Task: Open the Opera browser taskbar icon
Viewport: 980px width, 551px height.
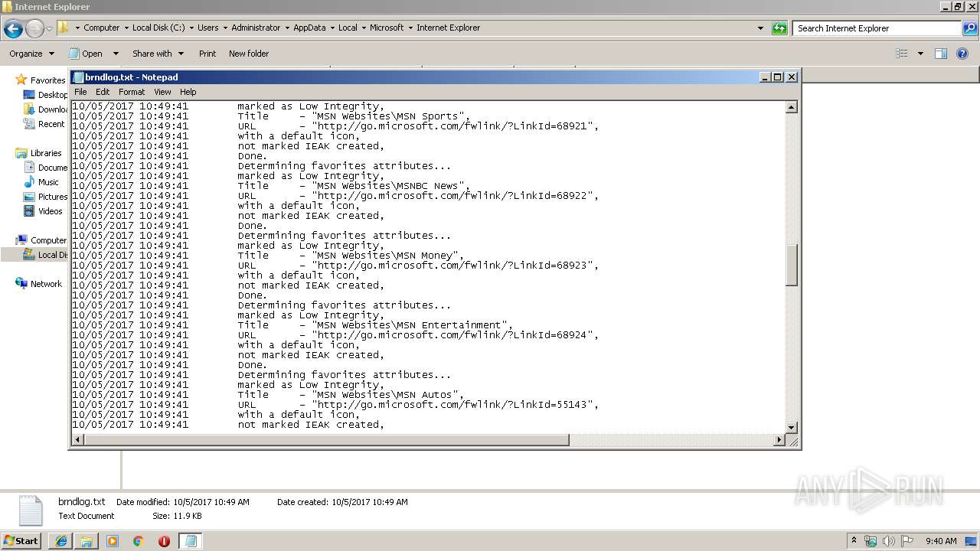Action: coord(164,541)
